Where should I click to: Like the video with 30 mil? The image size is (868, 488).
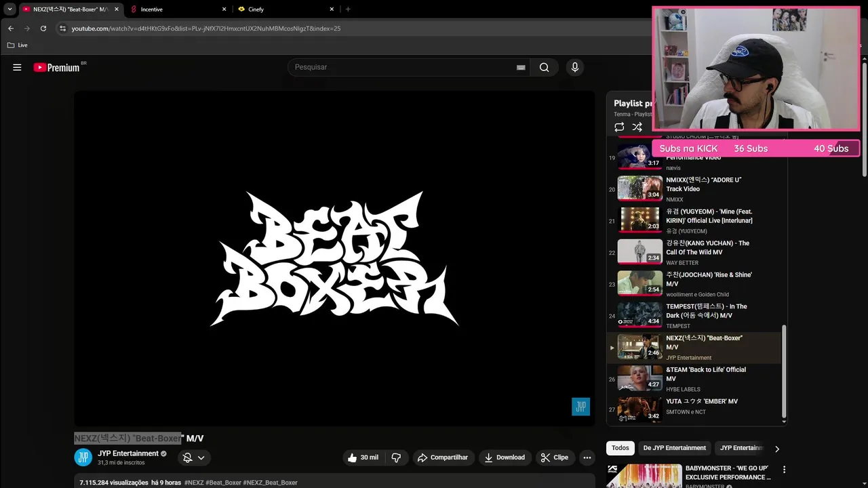[x=363, y=457]
